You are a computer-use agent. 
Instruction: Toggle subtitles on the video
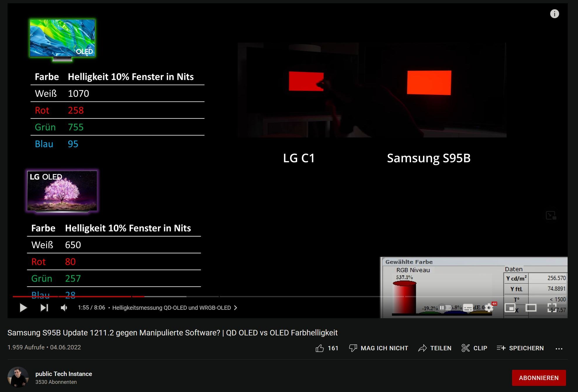tap(468, 308)
